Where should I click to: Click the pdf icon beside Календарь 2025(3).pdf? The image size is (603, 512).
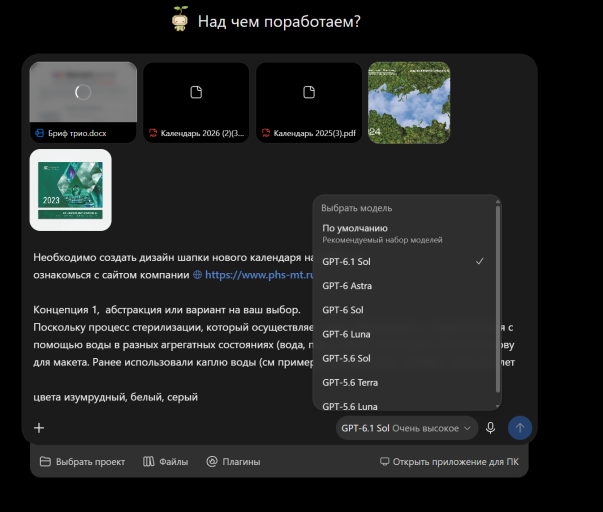[x=266, y=133]
